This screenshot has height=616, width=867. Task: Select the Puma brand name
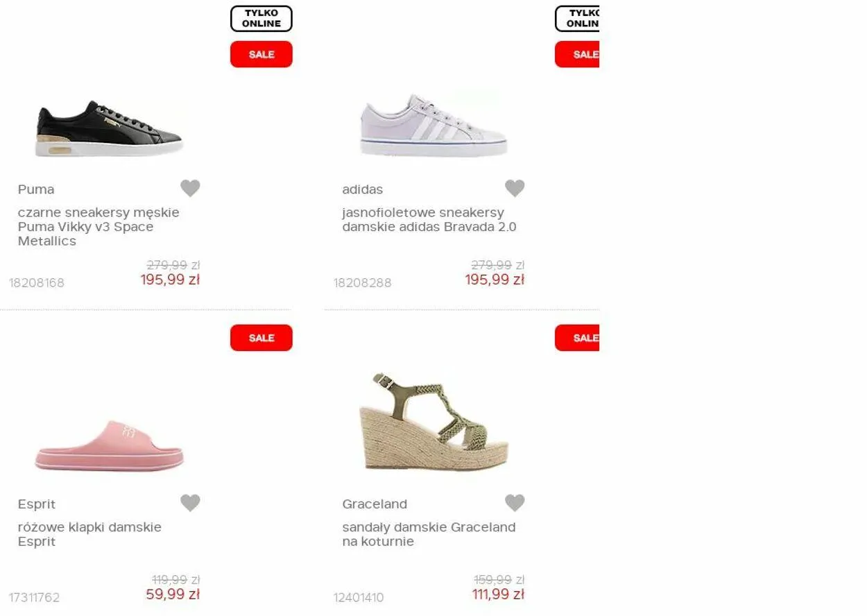click(x=36, y=189)
